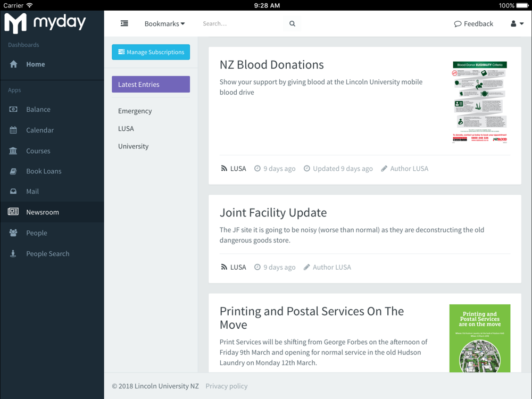Click the People Search person icon
Viewport: 532px width, 399px height.
13,253
